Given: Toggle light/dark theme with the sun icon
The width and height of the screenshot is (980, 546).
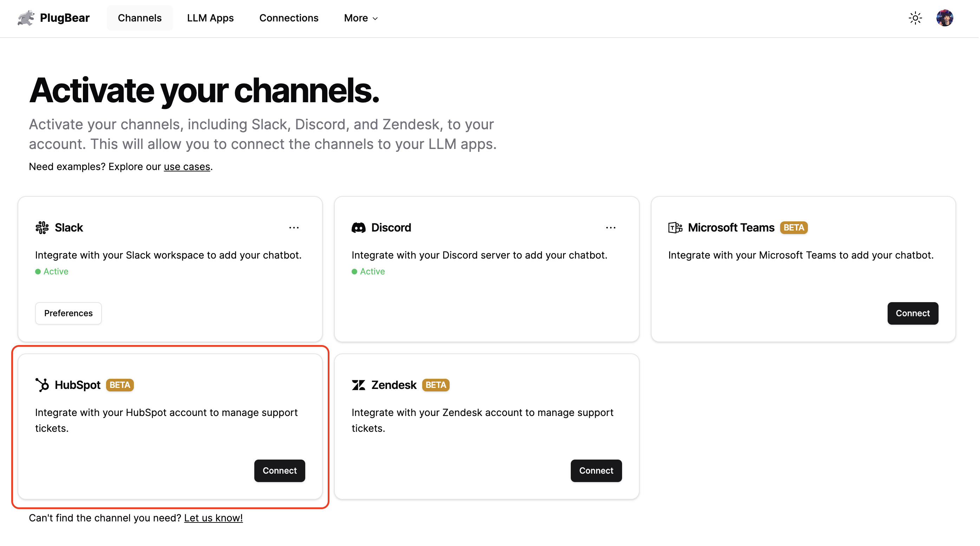Looking at the screenshot, I should pos(915,18).
